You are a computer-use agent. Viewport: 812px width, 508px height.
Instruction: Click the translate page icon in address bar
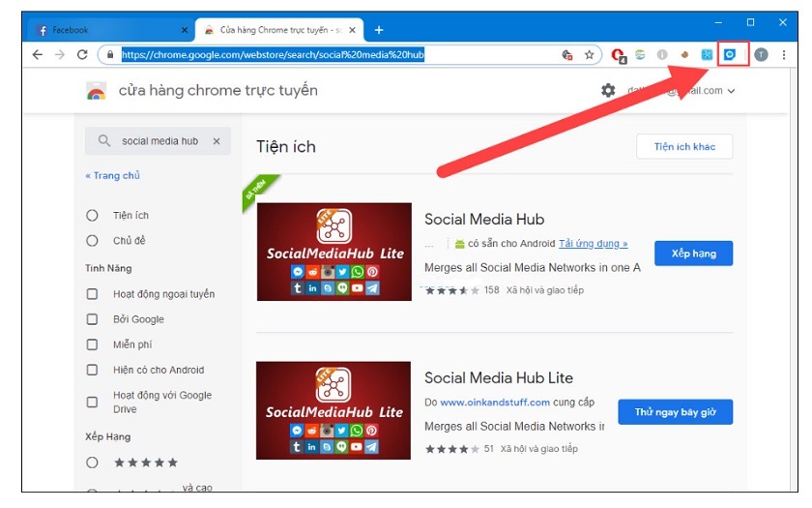[567, 54]
